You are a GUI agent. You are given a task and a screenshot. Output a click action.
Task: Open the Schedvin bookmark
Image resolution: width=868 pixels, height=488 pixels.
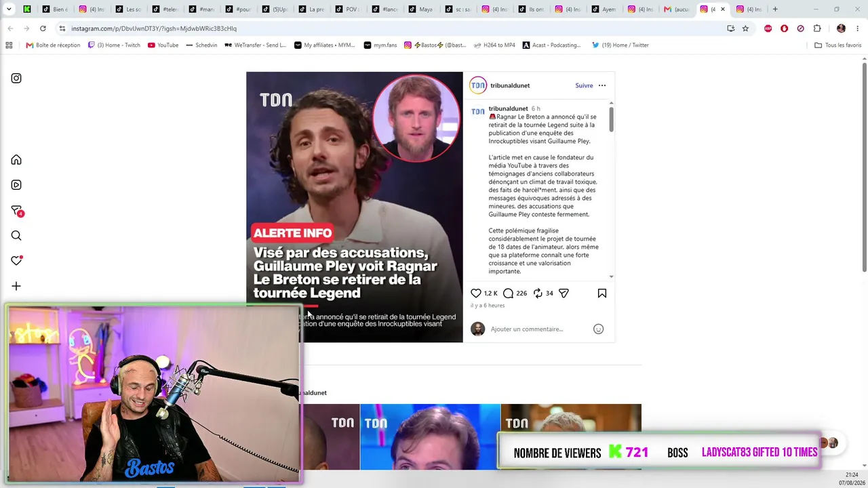click(x=201, y=45)
